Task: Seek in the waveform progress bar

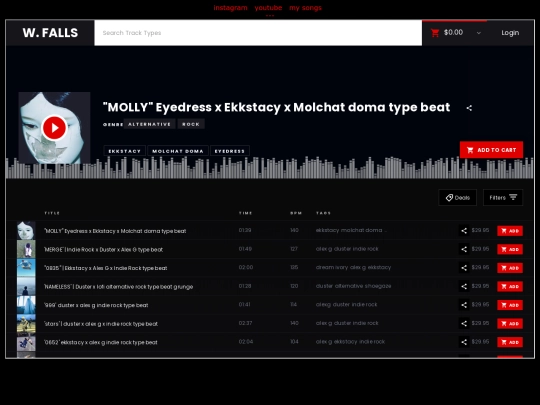Action: click(270, 168)
